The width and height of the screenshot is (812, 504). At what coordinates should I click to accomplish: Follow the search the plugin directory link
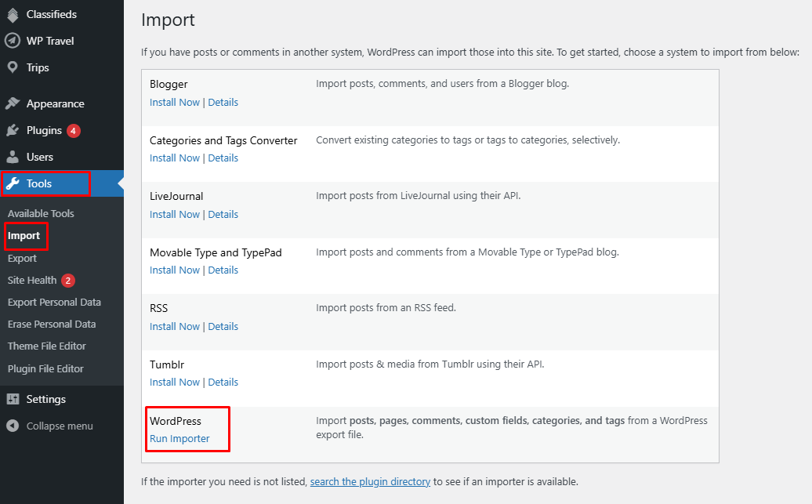tap(370, 481)
